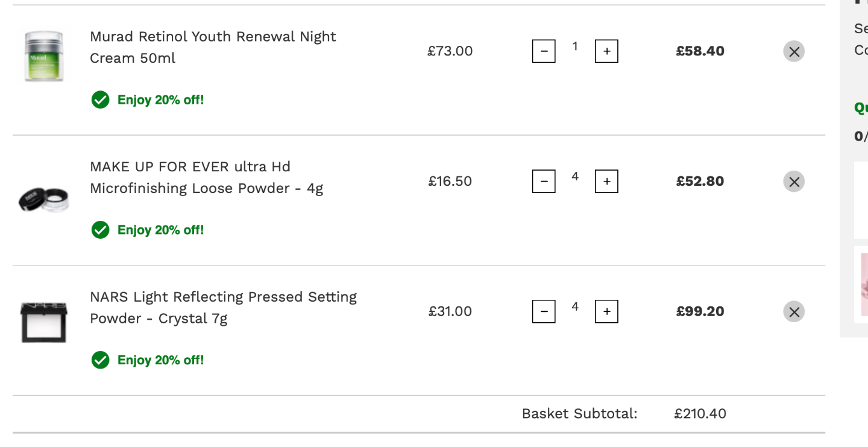Click green checkmark under MAKE UP FOR EVER item
This screenshot has height=447, width=868.
(100, 230)
